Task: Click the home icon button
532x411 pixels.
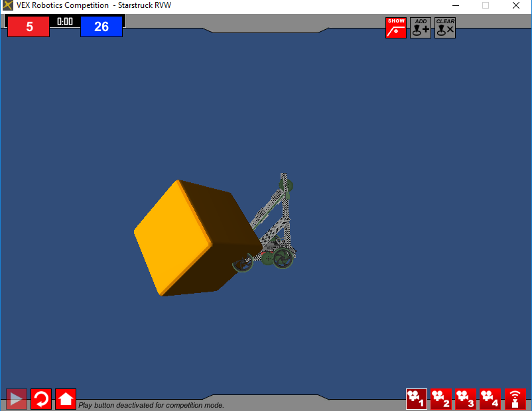Action: coord(66,399)
